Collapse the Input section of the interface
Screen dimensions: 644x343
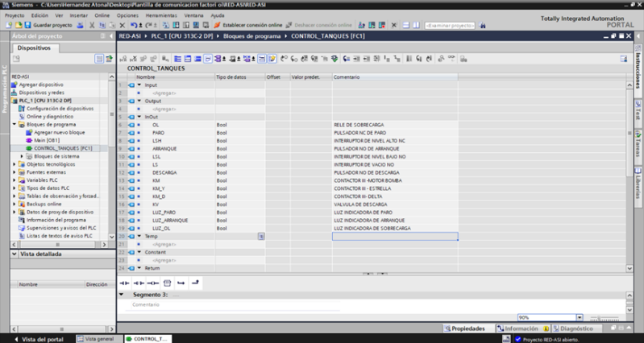(x=139, y=85)
